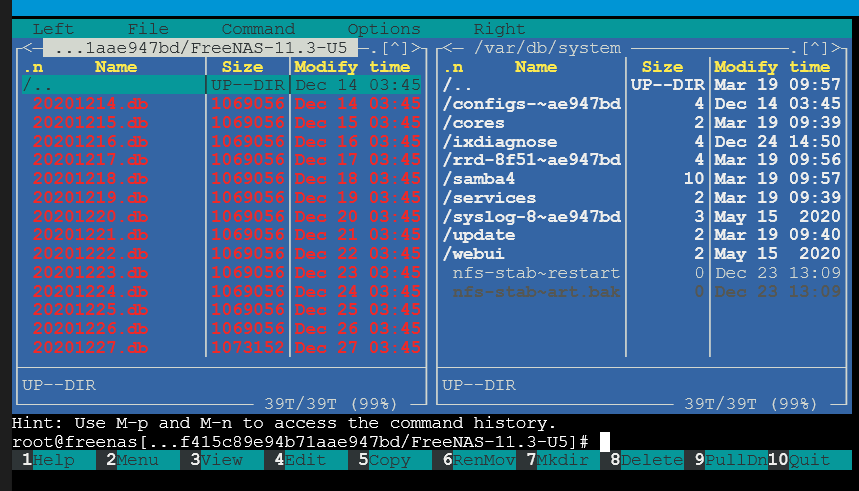Image resolution: width=859 pixels, height=491 pixels.
Task: Click left panel back arrow '<'
Action: tap(27, 48)
